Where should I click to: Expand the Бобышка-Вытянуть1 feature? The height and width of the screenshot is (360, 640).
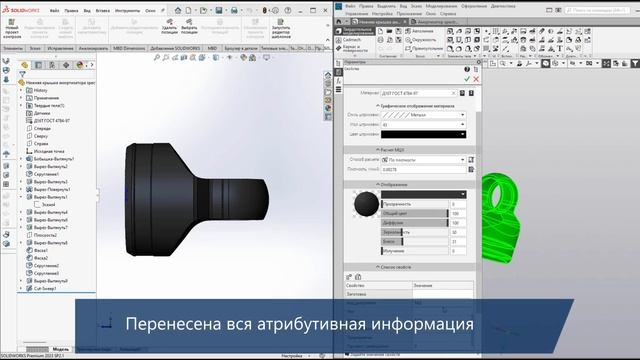click(x=21, y=159)
